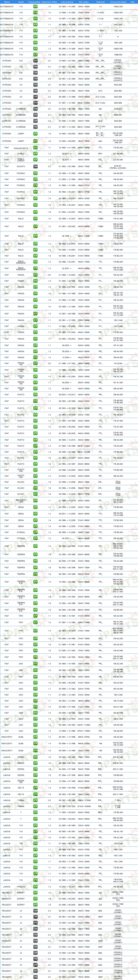Click the '8144.67, CRD93L (U25-661)' engine cell

(x=118, y=167)
